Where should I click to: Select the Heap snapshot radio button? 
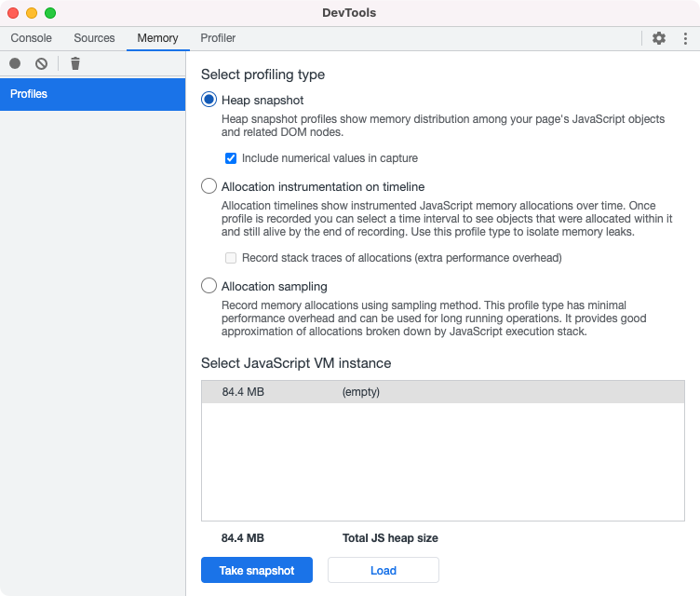click(x=209, y=100)
